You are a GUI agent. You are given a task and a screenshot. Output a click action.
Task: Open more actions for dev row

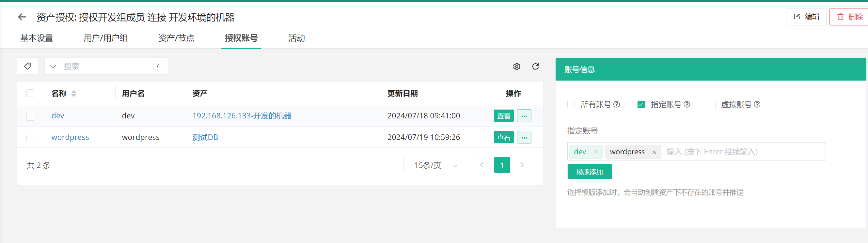click(524, 116)
